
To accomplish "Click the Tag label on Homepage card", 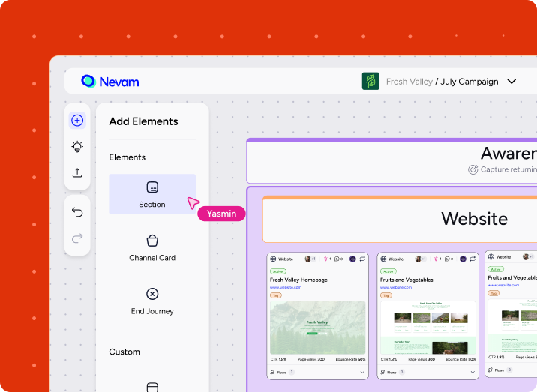I will click(x=276, y=295).
